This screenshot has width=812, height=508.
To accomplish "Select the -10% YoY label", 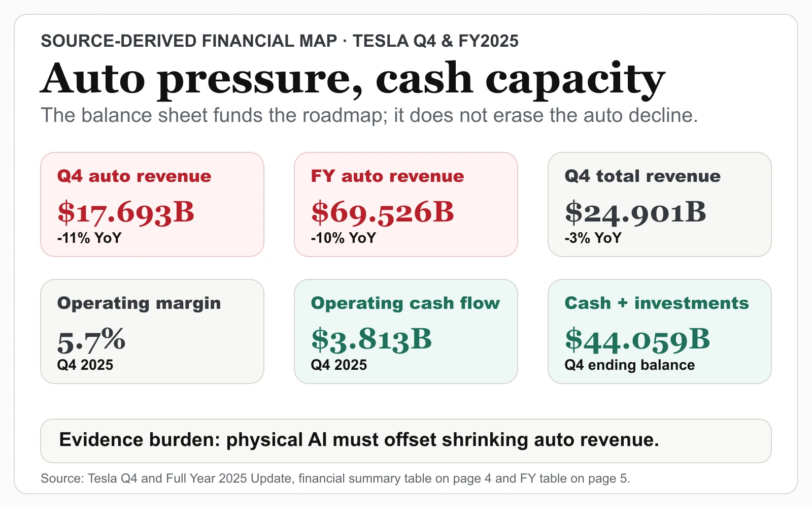I will (x=344, y=238).
